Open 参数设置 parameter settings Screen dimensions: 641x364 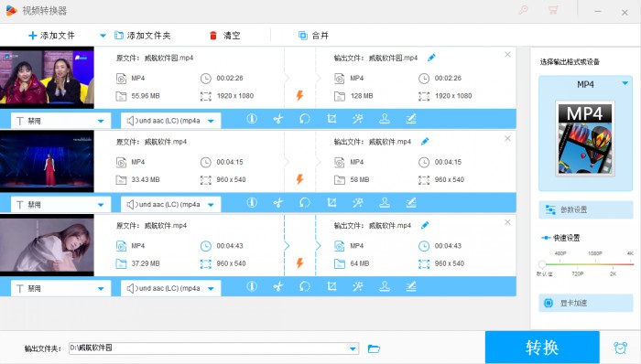(x=585, y=209)
